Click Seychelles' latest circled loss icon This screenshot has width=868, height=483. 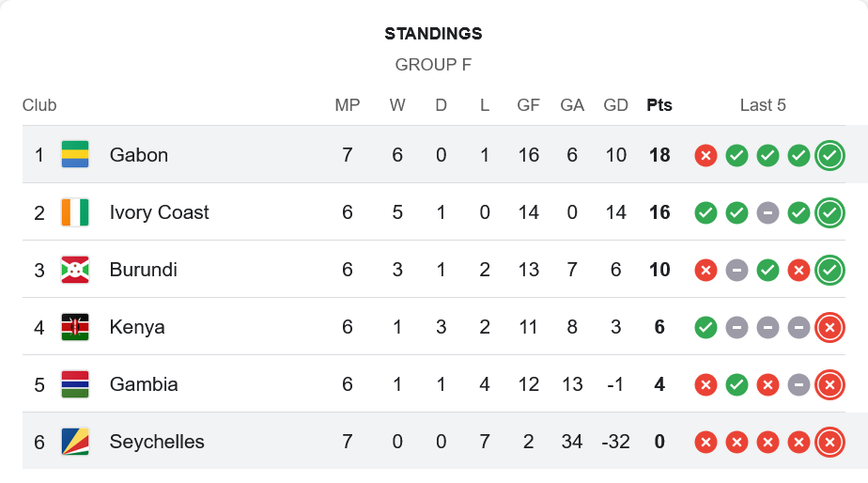[x=829, y=442]
